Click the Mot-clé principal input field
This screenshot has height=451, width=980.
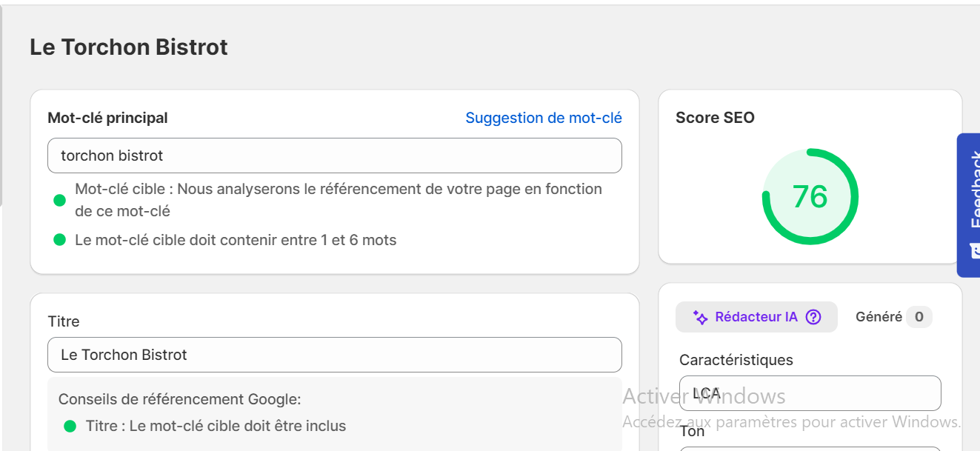(335, 156)
